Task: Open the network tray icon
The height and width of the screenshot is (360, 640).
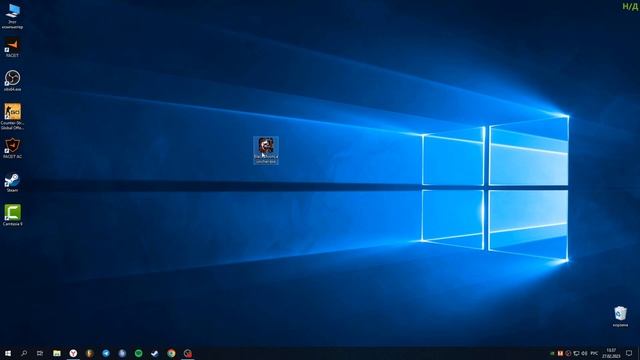Action: tap(576, 353)
